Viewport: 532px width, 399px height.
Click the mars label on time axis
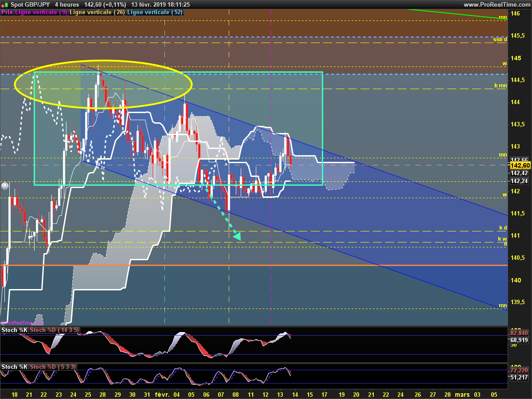coord(462,394)
